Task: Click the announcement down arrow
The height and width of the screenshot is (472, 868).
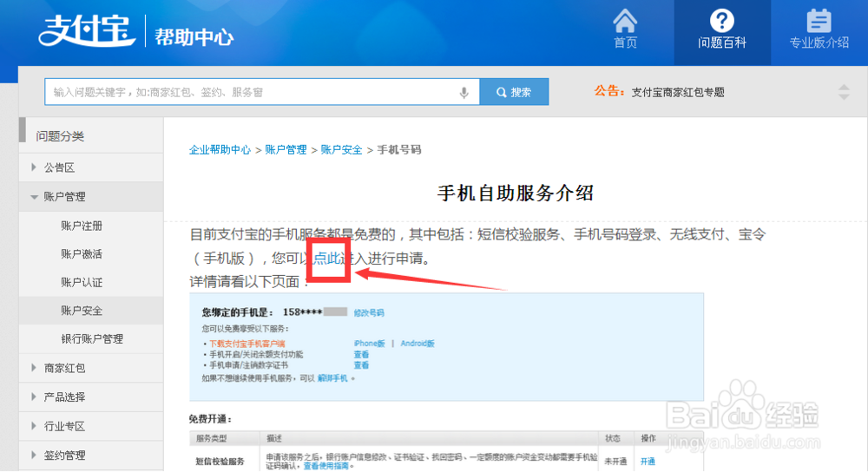Action: [x=844, y=97]
